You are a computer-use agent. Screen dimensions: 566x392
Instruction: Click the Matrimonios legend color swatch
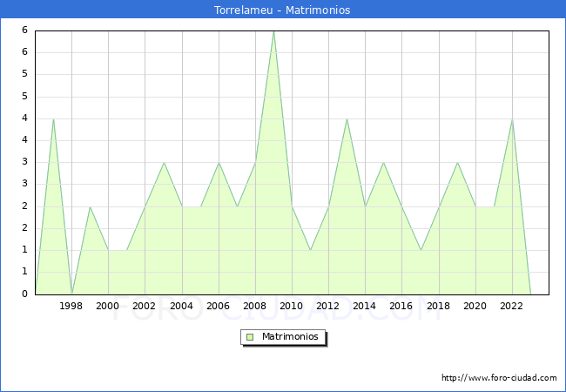pyautogui.click(x=250, y=337)
